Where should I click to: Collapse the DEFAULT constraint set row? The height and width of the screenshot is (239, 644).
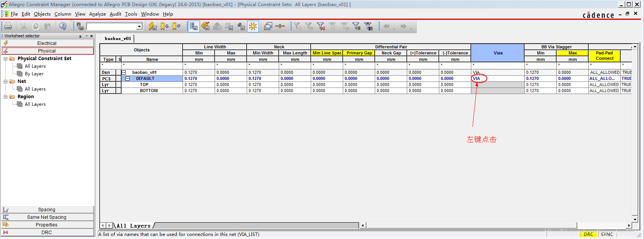point(128,78)
